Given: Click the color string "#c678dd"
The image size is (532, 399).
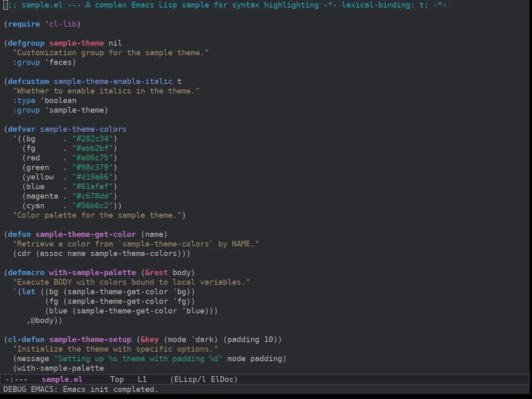Looking at the screenshot, I should click(93, 196).
